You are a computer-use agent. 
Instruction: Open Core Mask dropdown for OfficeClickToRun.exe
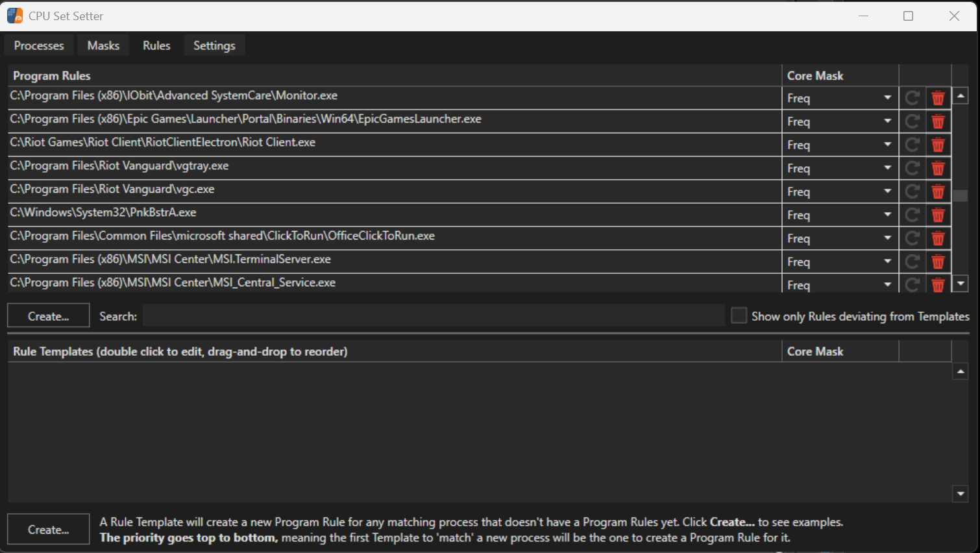pyautogui.click(x=840, y=238)
